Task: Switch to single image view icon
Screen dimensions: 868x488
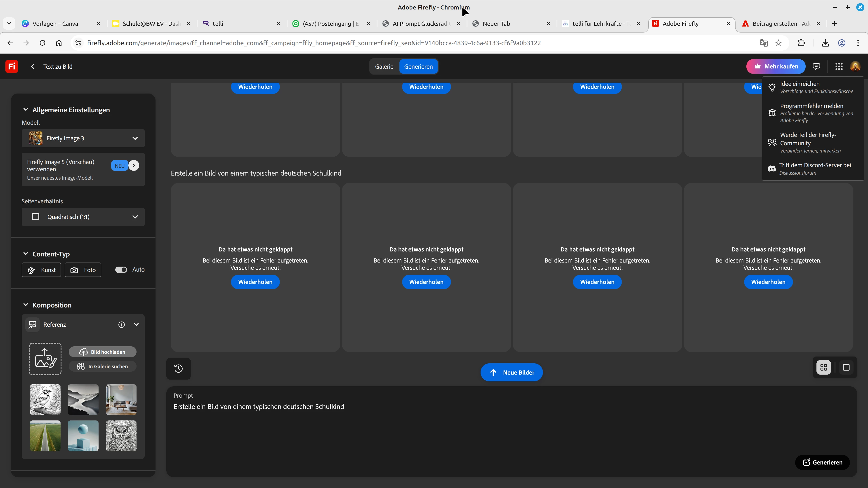Action: (x=846, y=367)
